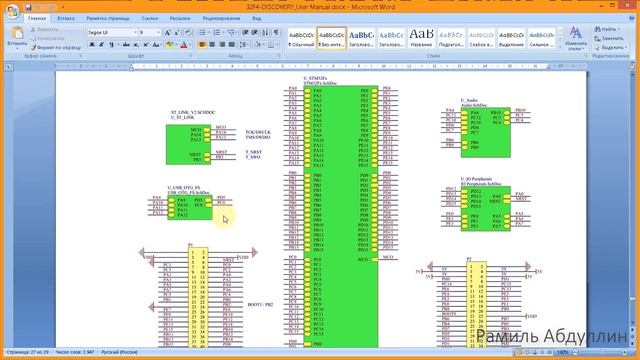Expand the styles gallery with More arrow
Image resolution: width=640 pixels, height=360 pixels.
(x=560, y=46)
